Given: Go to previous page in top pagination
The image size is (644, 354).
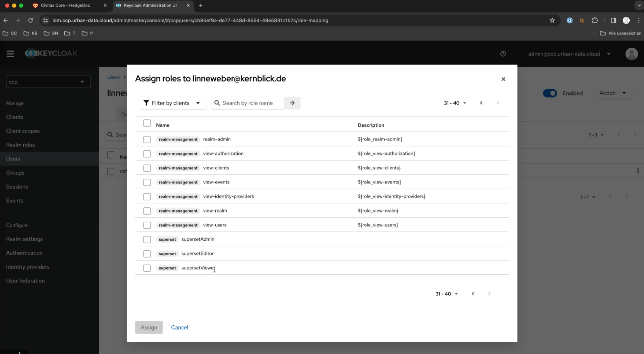Looking at the screenshot, I should tap(481, 103).
